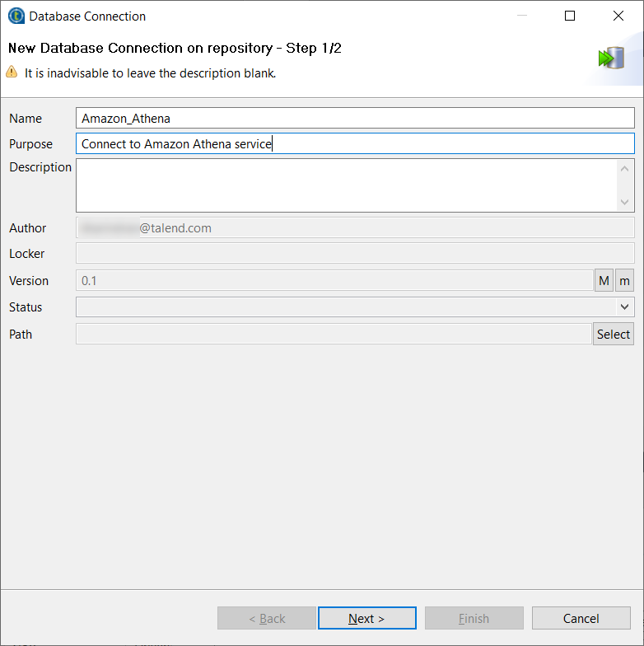Click the Name field containing Amazon_Athena
The image size is (644, 646).
[x=355, y=119]
